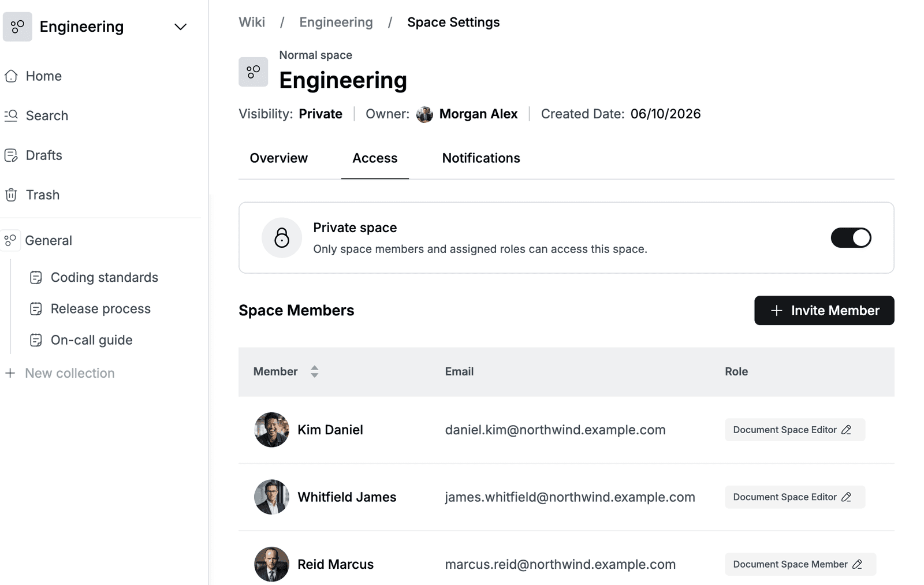Expand the Engineering space switcher chevron

[x=180, y=27]
